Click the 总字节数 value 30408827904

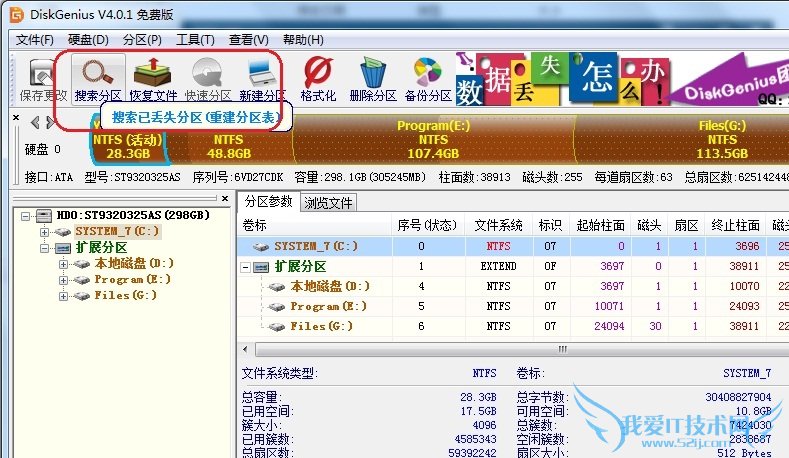coord(738,397)
